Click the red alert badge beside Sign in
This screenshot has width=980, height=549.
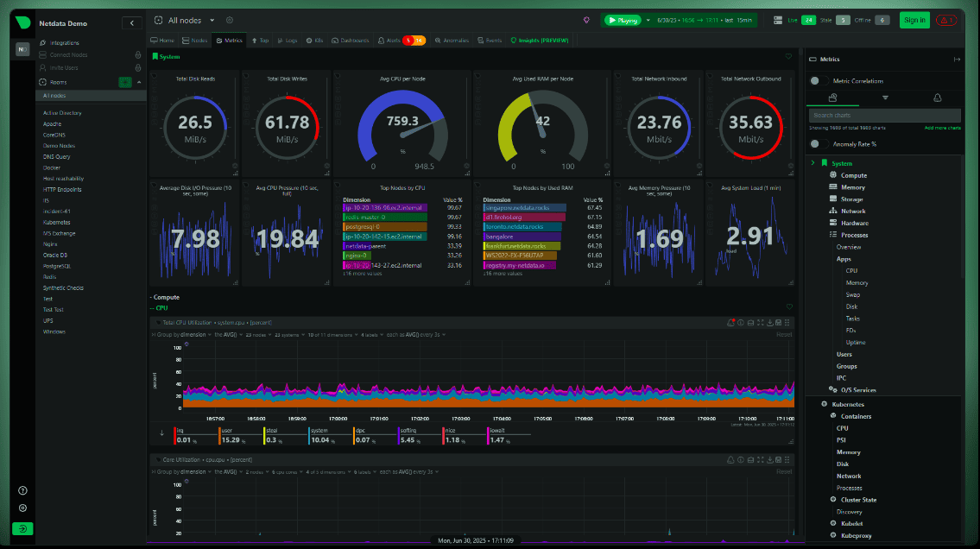pyautogui.click(x=947, y=20)
